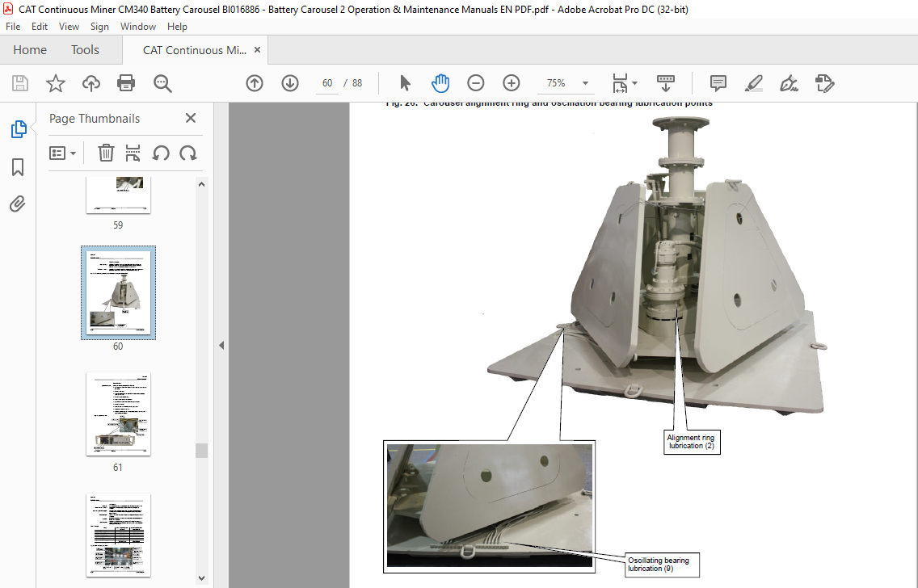This screenshot has width=918, height=588.
Task: Click the print pages thumbnail icon
Action: [133, 153]
